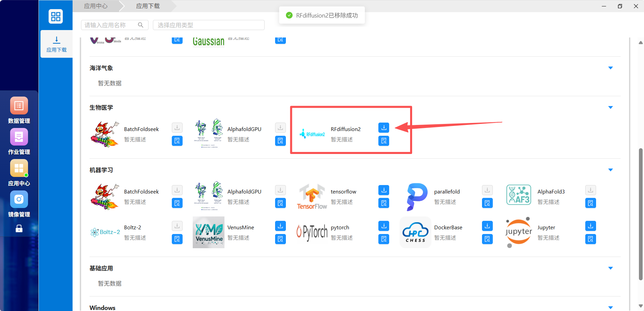The image size is (644, 311).
Task: Open the 选择应用类型 dropdown
Action: 209,25
